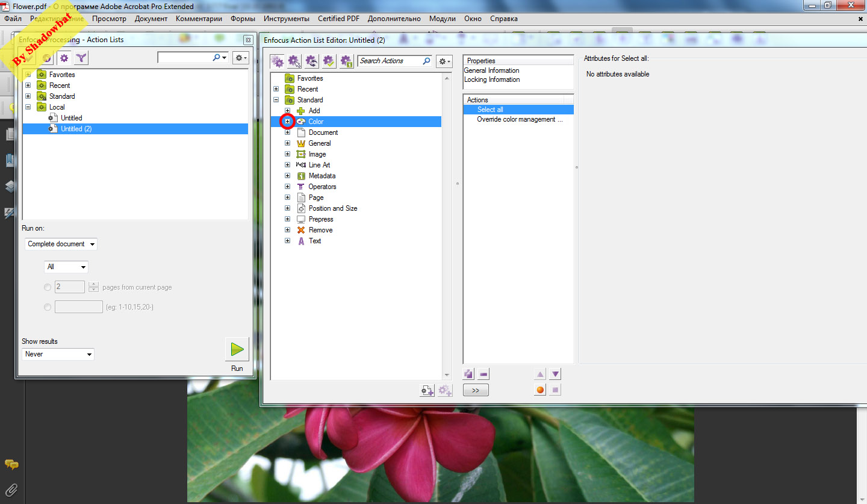Close the Action Lists panel

pyautogui.click(x=248, y=40)
